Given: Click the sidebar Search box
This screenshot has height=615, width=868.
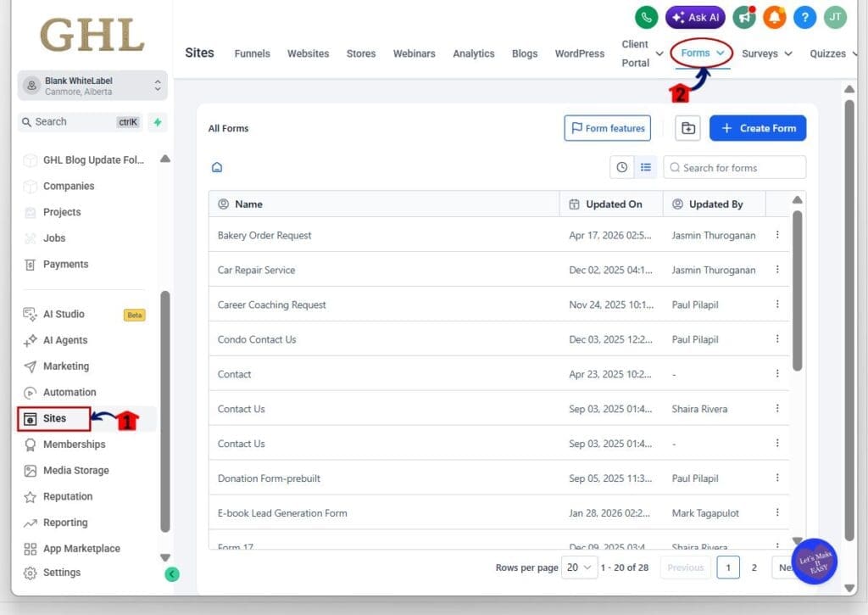Looking at the screenshot, I should click(81, 122).
